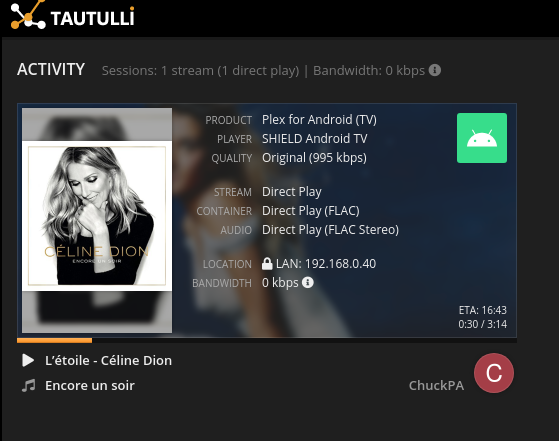Click the Sessions stream count text
The height and width of the screenshot is (441, 559).
coord(200,71)
